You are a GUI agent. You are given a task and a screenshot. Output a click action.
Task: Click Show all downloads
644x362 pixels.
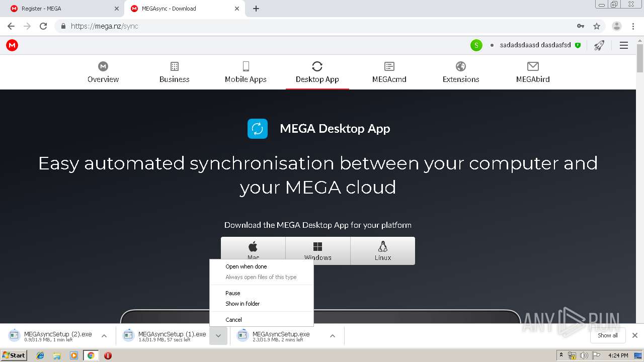tap(608, 335)
